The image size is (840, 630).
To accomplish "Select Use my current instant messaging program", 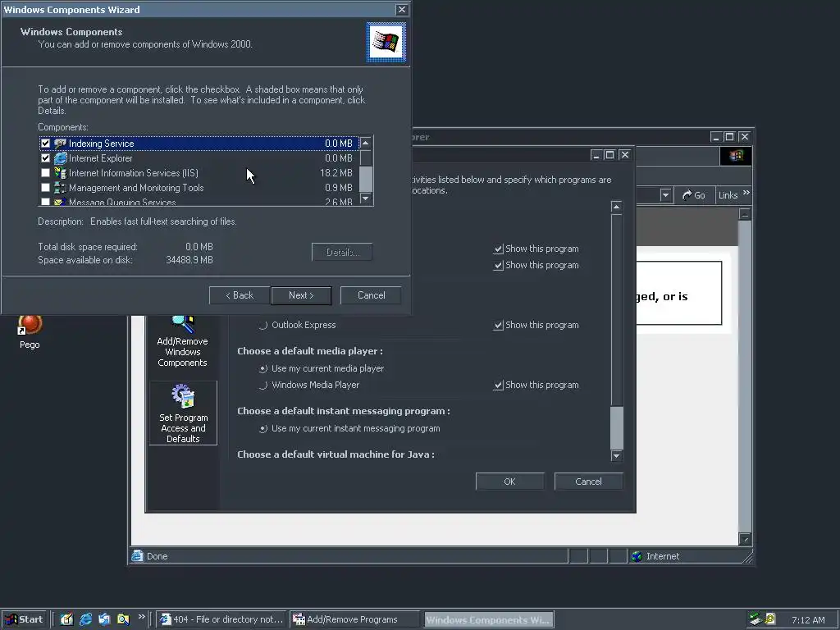I will [263, 428].
